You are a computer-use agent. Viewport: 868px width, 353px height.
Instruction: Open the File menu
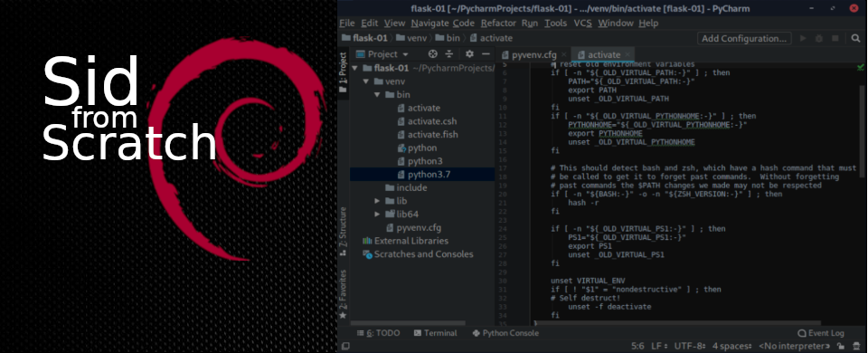(x=347, y=23)
